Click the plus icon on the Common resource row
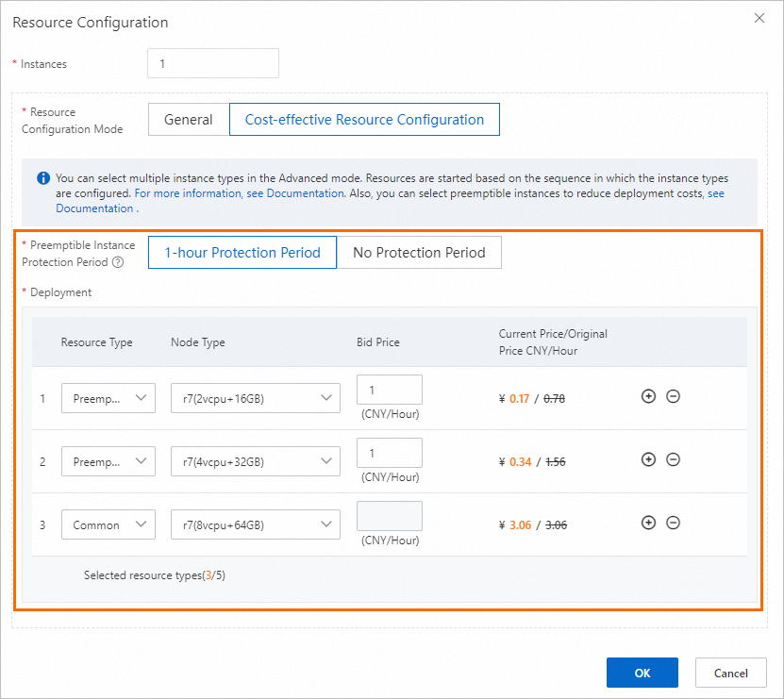Image resolution: width=784 pixels, height=699 pixels. pos(648,523)
